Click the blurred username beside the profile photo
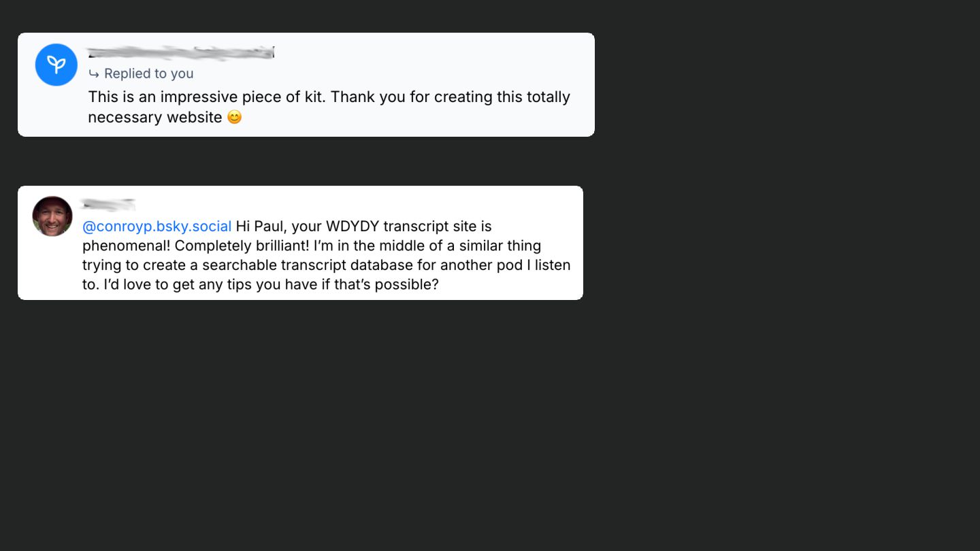 108,203
